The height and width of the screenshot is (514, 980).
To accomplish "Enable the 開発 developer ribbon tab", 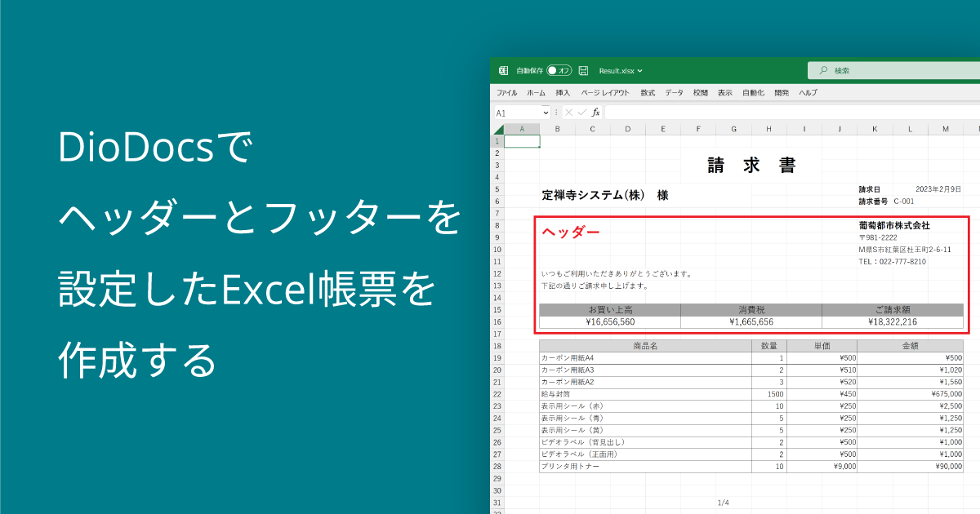I will coord(782,92).
